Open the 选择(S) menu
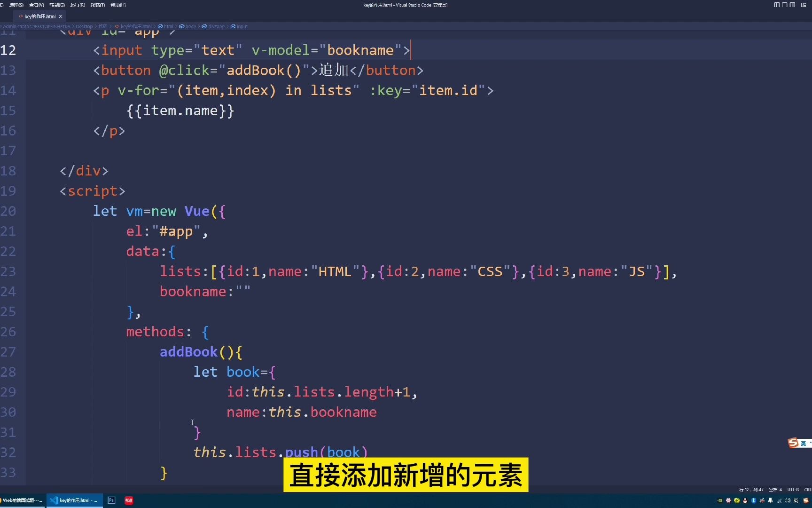Viewport: 812px width, 508px height. point(16,5)
